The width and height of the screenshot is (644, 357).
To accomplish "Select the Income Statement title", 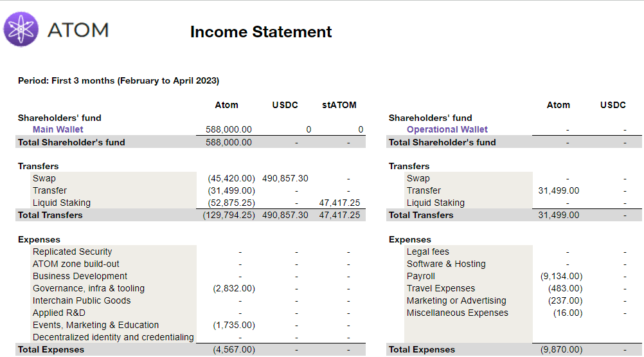I will (261, 32).
